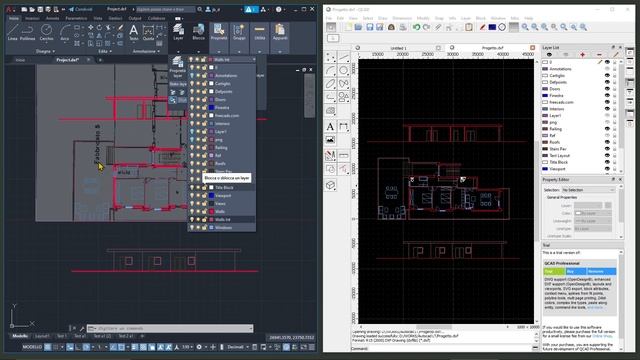
Task: Toggle visibility eye of Finestra layer in QCAD
Action: coord(607,96)
